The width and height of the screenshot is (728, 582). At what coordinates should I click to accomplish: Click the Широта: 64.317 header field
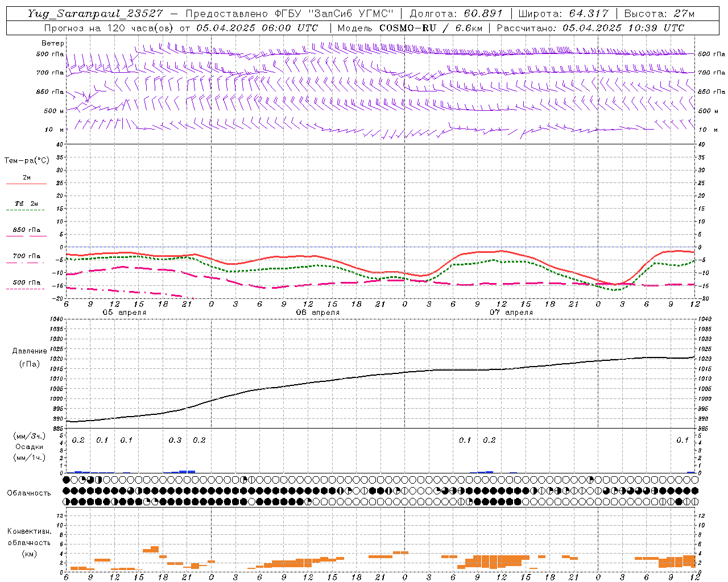pyautogui.click(x=563, y=14)
